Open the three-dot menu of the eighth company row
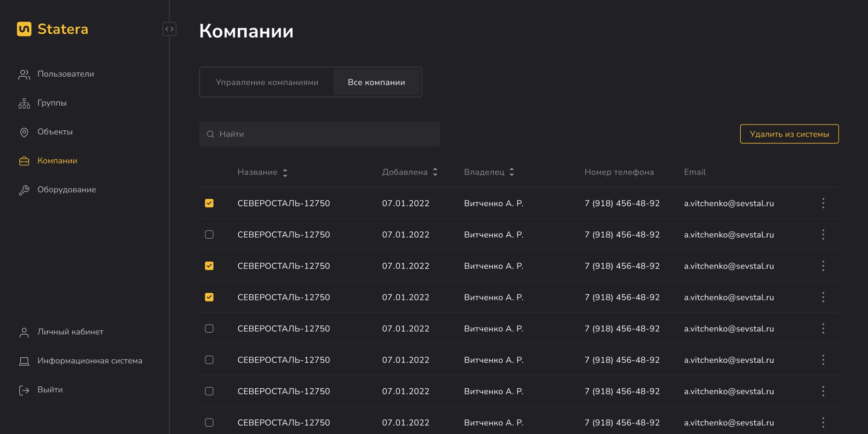Screen dimensions: 868x434 (823, 422)
